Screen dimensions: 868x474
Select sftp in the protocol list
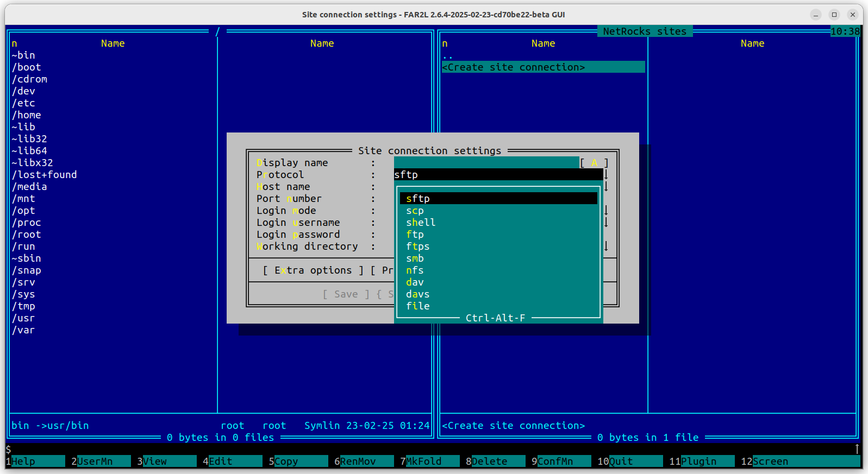pyautogui.click(x=417, y=199)
